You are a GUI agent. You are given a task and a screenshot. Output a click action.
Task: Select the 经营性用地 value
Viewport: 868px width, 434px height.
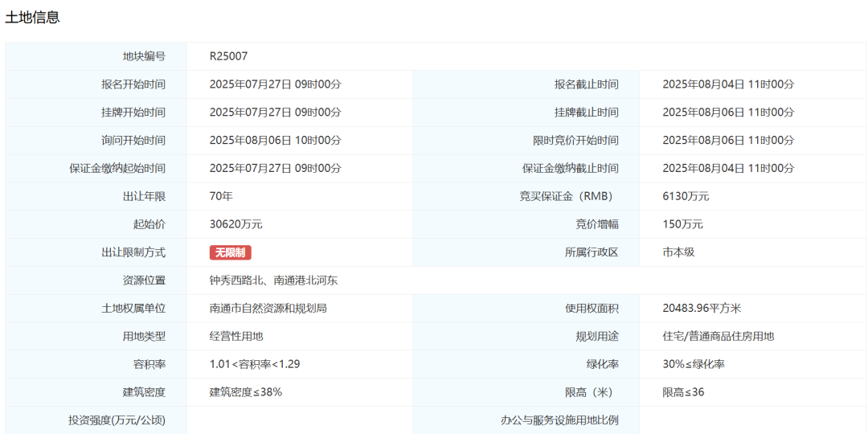pos(235,336)
